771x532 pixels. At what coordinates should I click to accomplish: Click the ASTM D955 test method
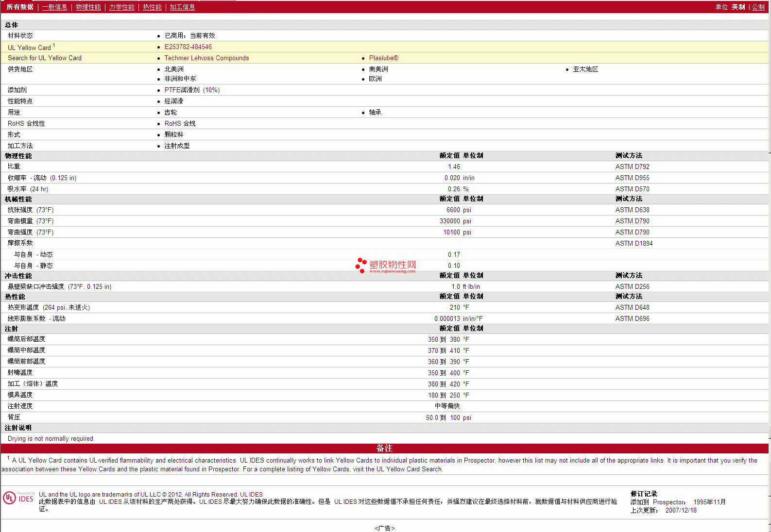pyautogui.click(x=632, y=178)
